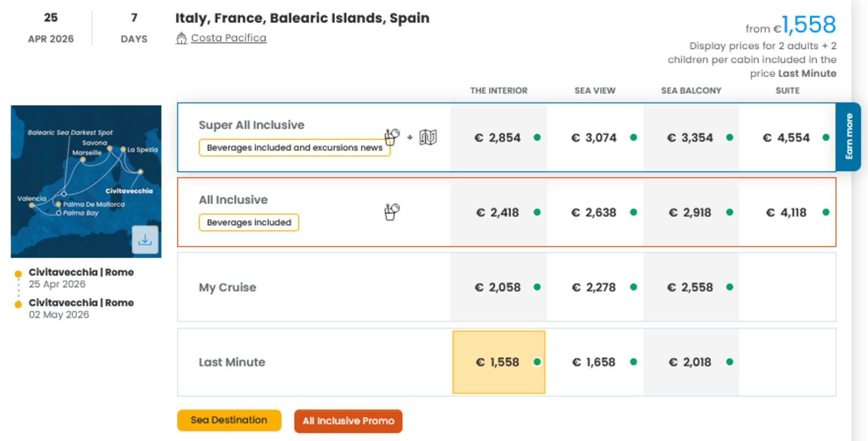Choose All Inclusive Sea View €2,638
This screenshot has width=868, height=441.
point(594,213)
